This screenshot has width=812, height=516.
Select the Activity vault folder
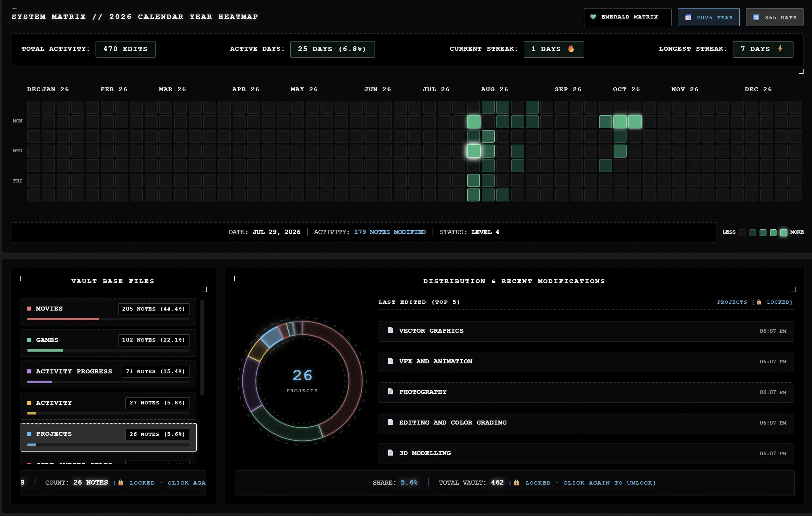click(108, 406)
